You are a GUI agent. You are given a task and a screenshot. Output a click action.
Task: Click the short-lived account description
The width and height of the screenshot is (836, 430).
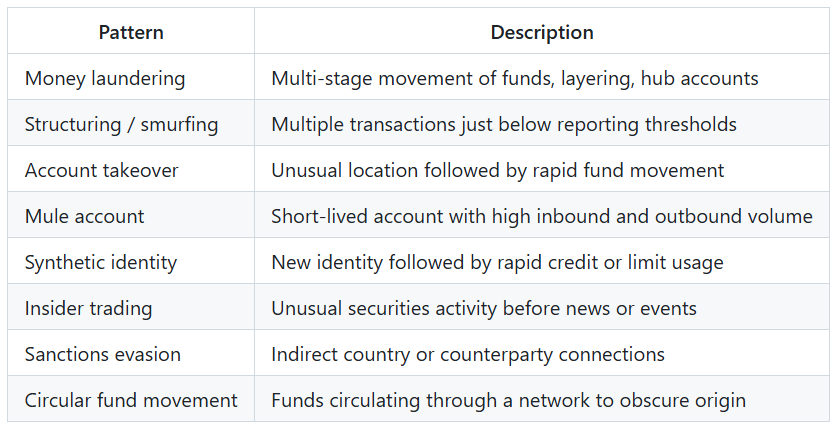tap(542, 216)
